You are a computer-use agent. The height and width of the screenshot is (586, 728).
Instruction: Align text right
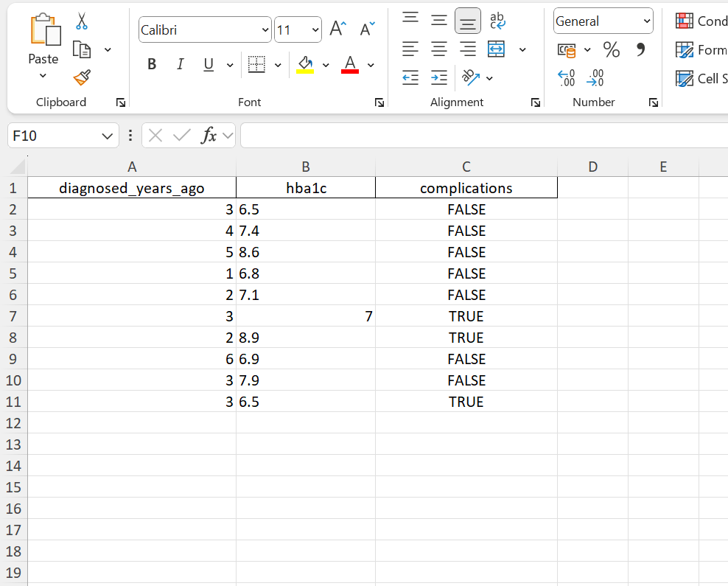(x=468, y=49)
